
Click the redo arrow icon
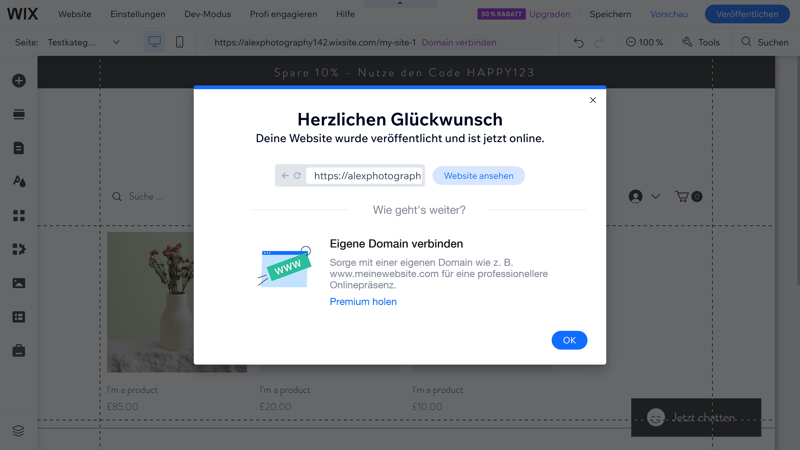tap(599, 42)
